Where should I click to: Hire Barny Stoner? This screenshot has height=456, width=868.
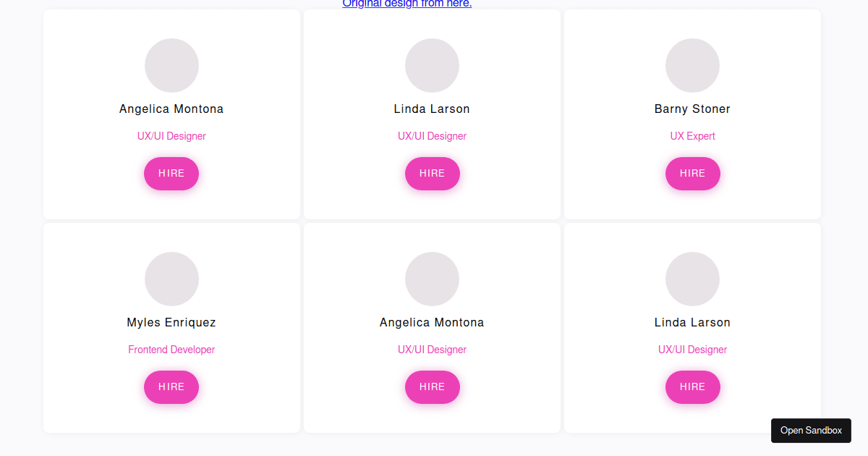692,174
